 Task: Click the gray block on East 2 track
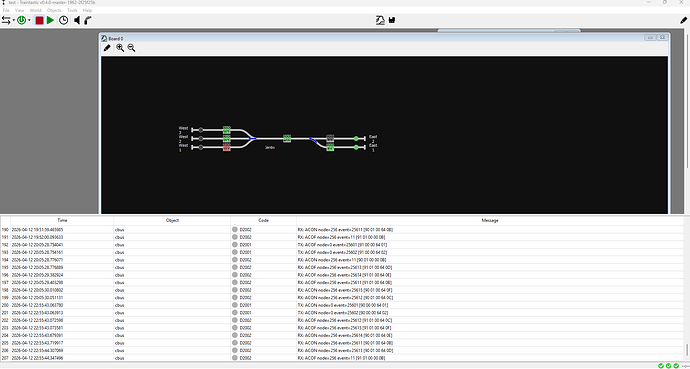pos(330,138)
